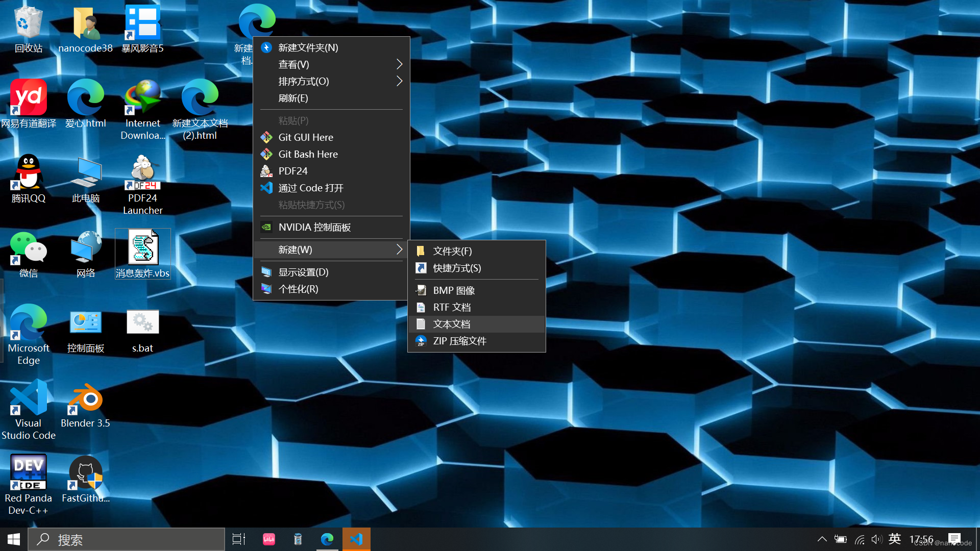Create new ZIP 压缩文件 archive
Viewport: 980px width, 551px height.
tap(477, 341)
